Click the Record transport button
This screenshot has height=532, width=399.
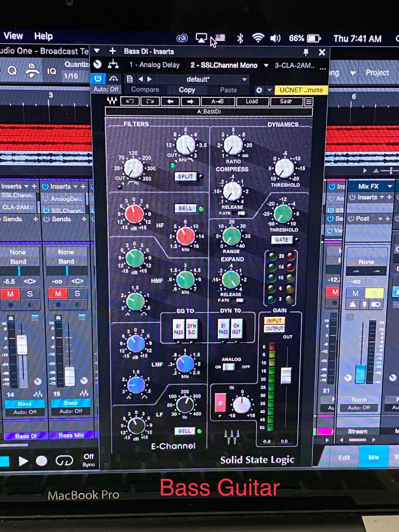tap(41, 461)
